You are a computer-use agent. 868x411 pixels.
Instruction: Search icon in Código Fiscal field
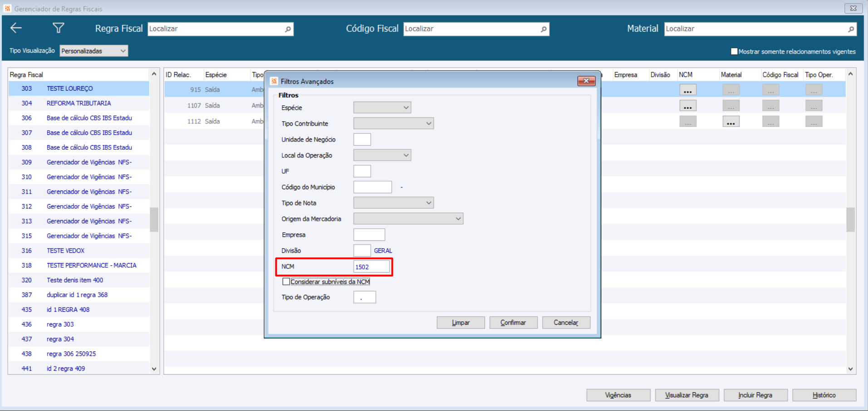[x=544, y=29]
